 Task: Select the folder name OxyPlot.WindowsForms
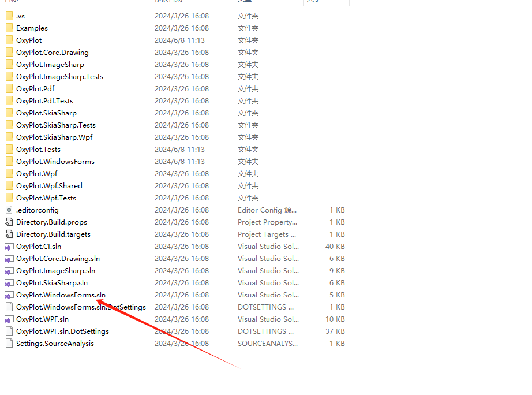[55, 162]
